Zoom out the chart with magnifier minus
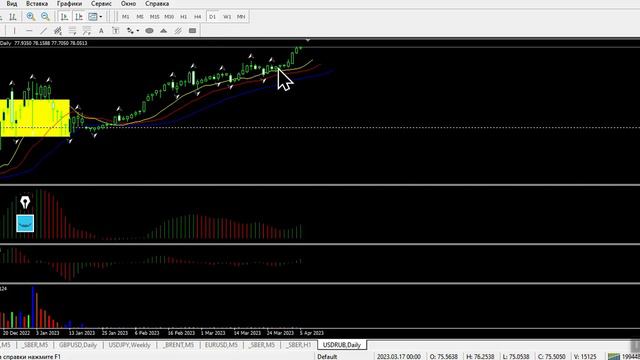Image resolution: width=640 pixels, height=360 pixels. (45, 17)
